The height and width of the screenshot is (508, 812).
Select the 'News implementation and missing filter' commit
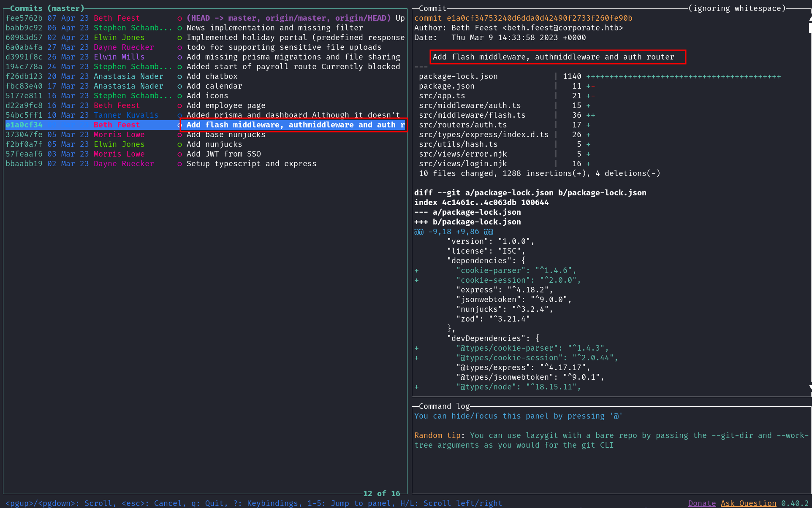point(274,28)
